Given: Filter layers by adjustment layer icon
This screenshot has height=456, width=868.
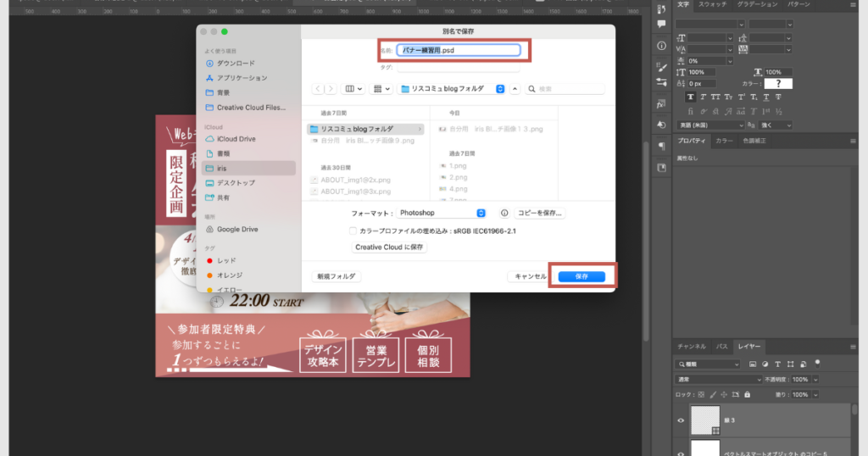Looking at the screenshot, I should coord(765,364).
